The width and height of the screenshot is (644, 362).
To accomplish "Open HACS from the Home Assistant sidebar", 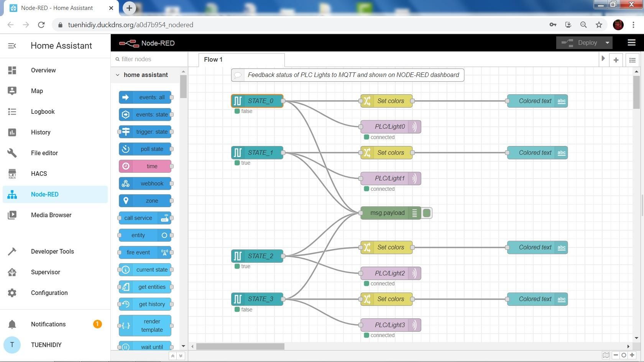I will [x=39, y=174].
